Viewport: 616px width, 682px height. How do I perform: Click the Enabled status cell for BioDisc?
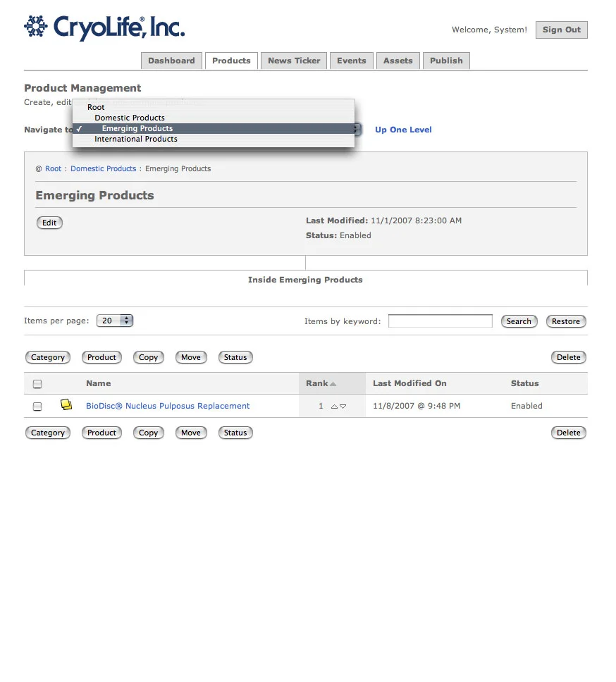coord(526,406)
